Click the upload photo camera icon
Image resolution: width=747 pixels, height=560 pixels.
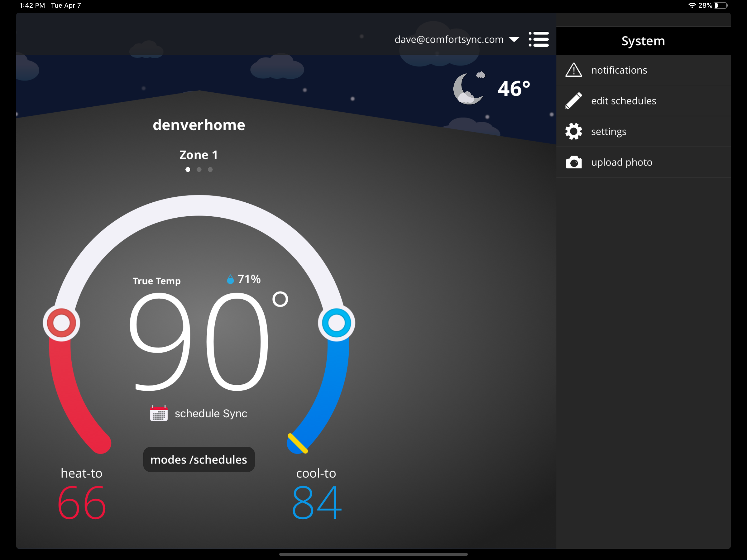(x=573, y=162)
